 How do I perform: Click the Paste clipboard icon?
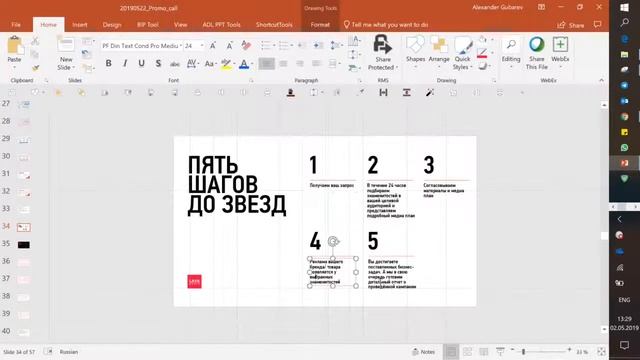(x=15, y=45)
